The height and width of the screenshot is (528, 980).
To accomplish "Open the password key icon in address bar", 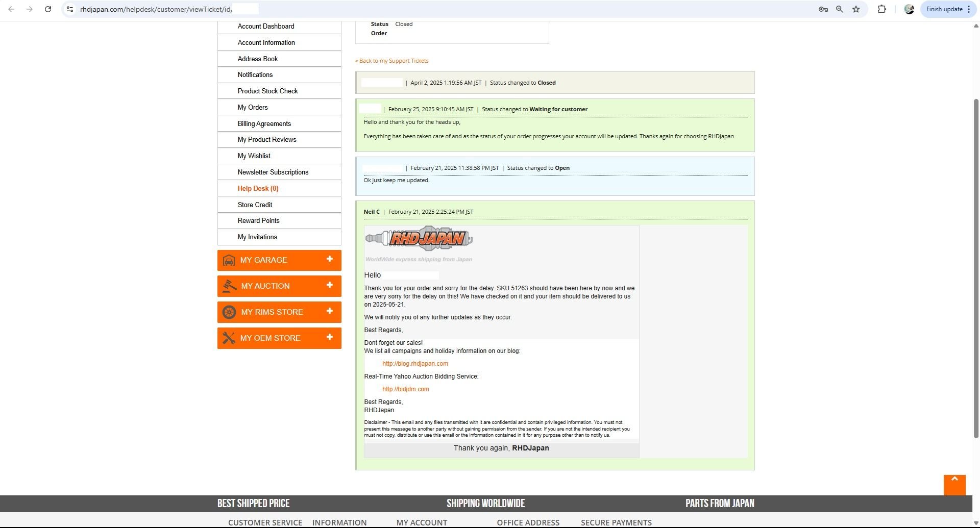I will [823, 9].
